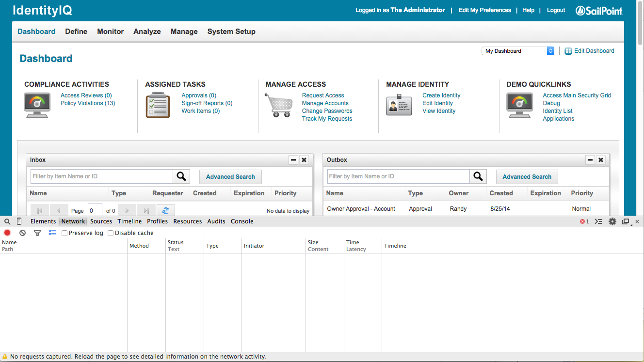
Task: Check the Disable cache option
Action: tap(111, 233)
